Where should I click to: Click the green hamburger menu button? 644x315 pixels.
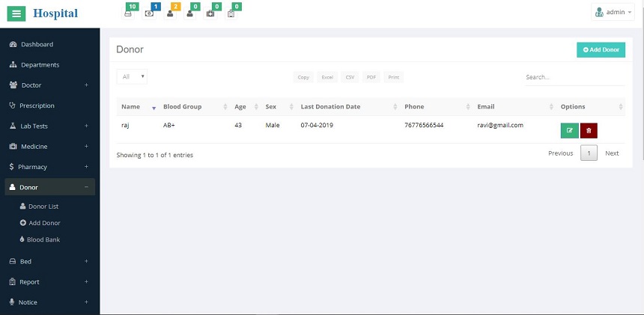pyautogui.click(x=16, y=14)
